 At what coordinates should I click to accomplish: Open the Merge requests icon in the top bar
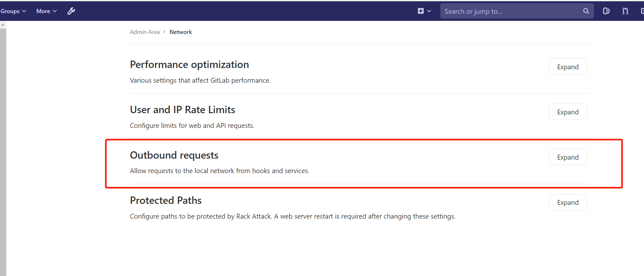tap(625, 11)
